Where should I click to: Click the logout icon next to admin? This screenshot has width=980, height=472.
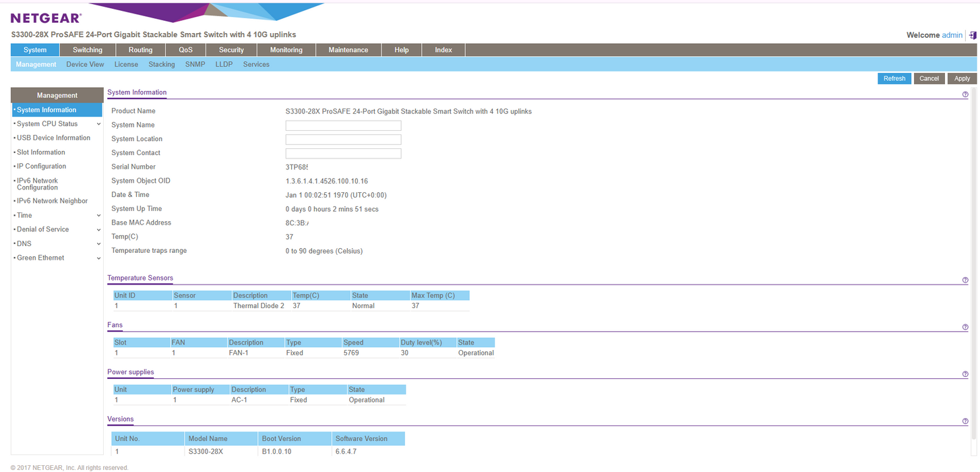[973, 35]
